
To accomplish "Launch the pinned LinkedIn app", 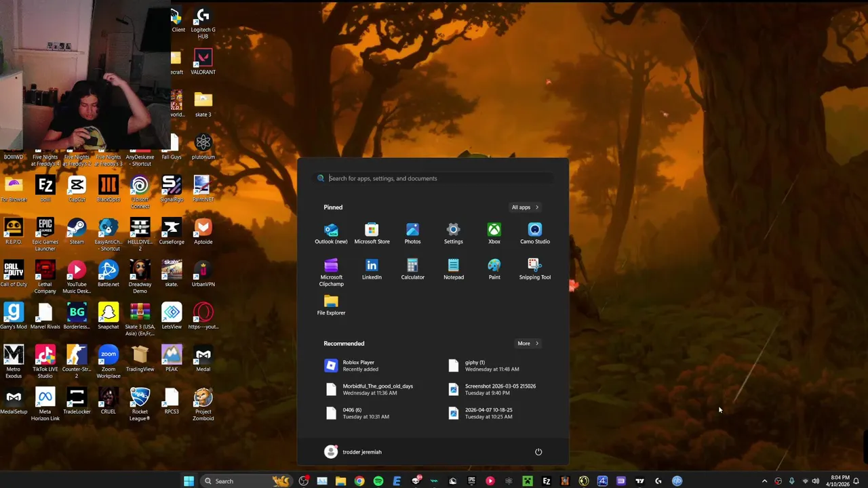I will click(x=372, y=269).
